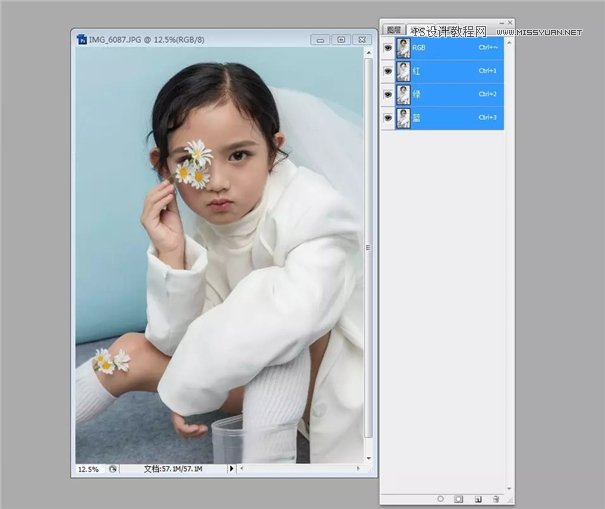Close the IMG_6087.JPG document window
The image size is (605, 509).
(x=362, y=40)
